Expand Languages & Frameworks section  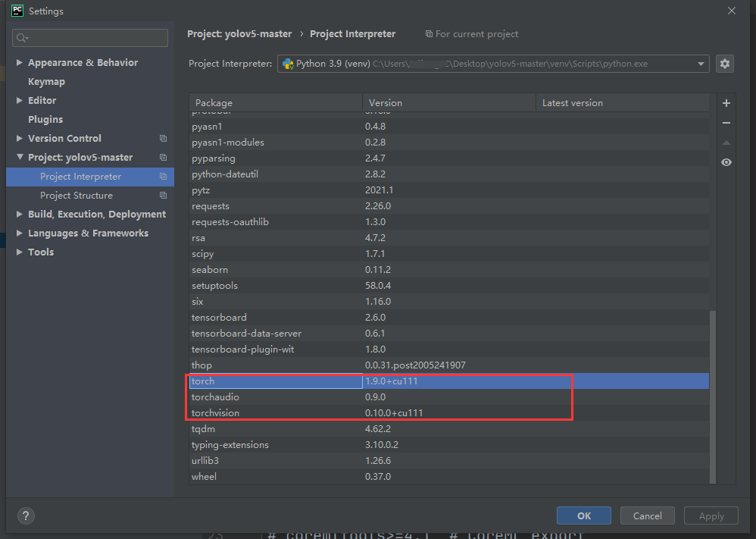pyautogui.click(x=19, y=233)
